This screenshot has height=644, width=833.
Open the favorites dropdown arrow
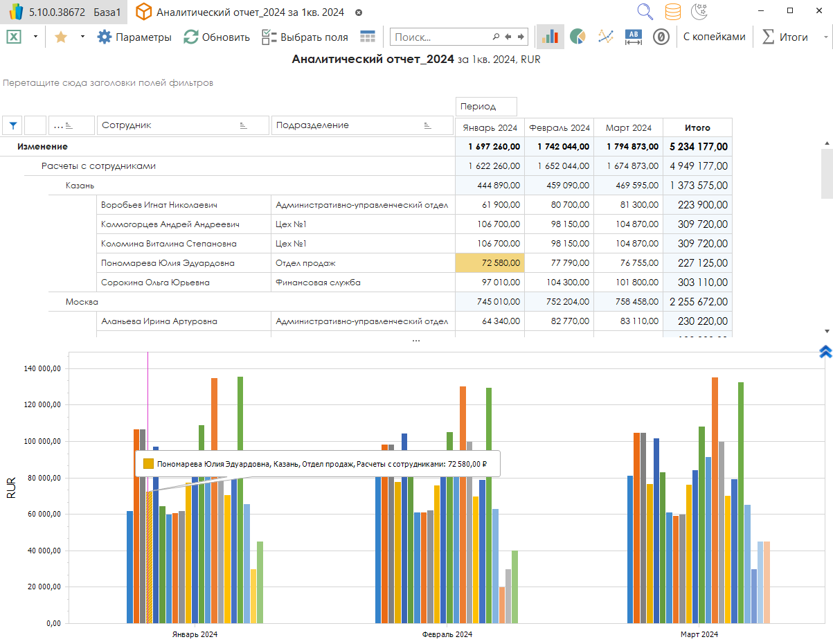click(x=82, y=37)
